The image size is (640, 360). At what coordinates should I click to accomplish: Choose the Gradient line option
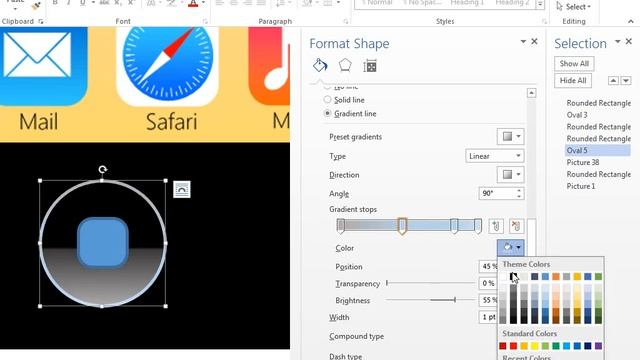pos(327,113)
